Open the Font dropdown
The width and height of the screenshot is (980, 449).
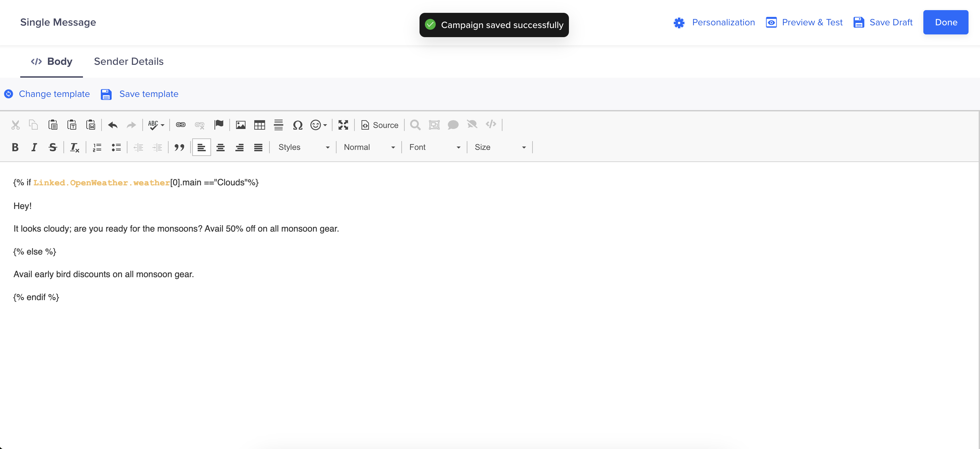[x=434, y=148]
